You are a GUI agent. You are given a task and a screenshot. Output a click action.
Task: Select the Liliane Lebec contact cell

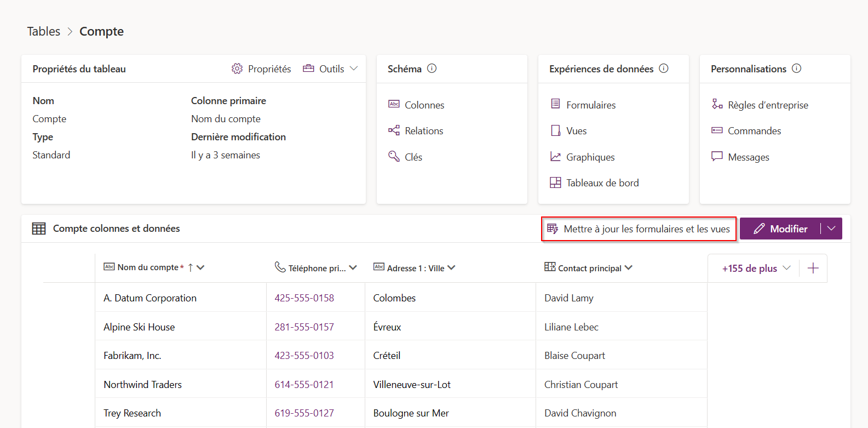(622, 327)
